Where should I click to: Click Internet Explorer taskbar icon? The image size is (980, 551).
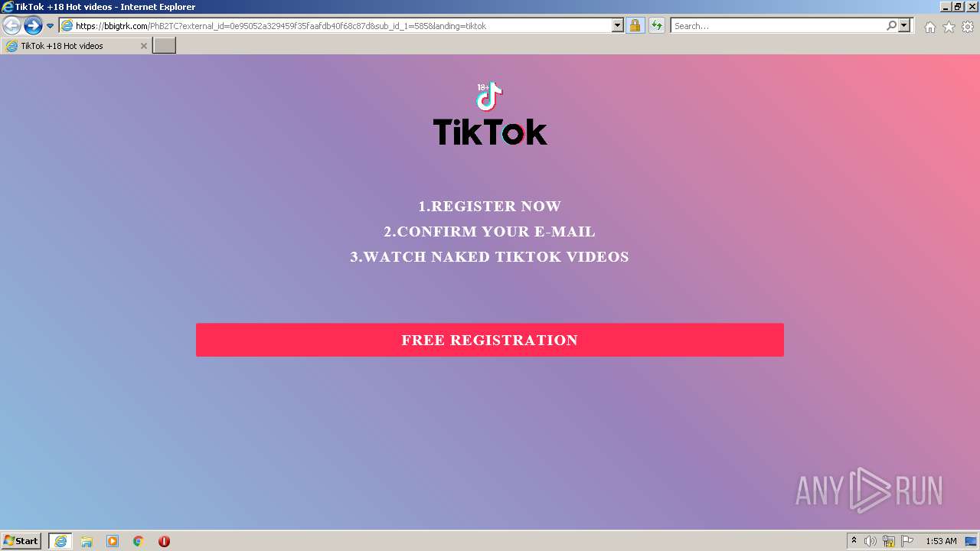(60, 541)
